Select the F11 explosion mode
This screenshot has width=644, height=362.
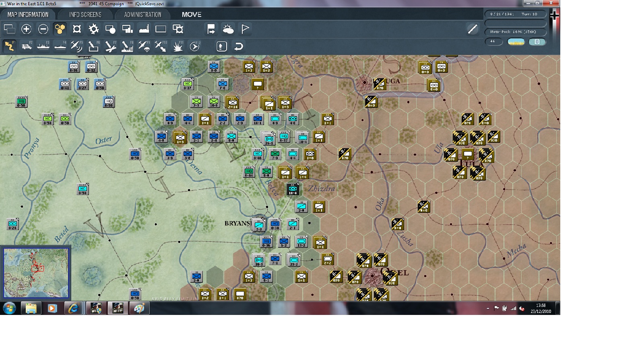click(x=178, y=46)
